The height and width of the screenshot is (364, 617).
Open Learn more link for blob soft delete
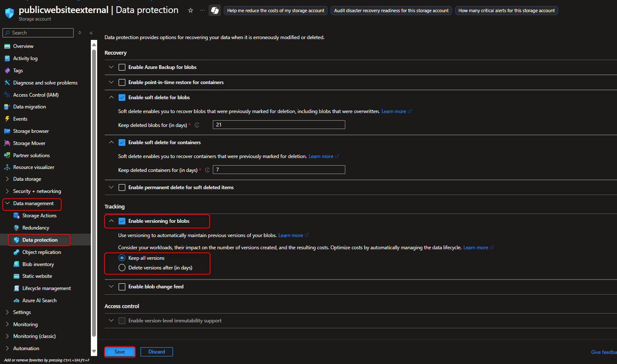(397, 111)
